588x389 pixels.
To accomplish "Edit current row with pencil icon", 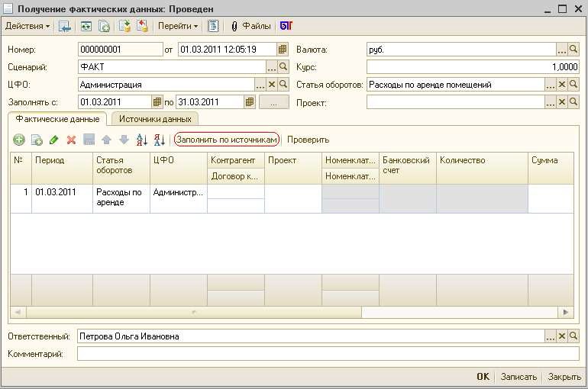I will point(54,140).
